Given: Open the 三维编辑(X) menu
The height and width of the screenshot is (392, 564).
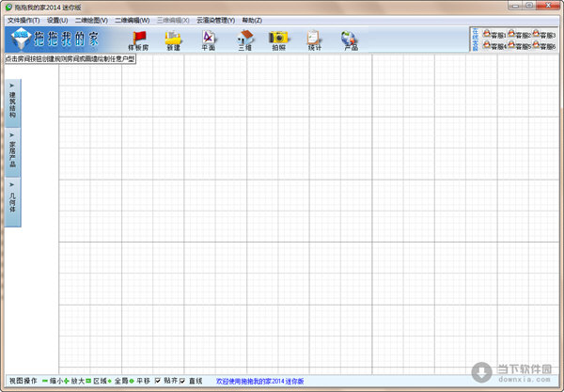Looking at the screenshot, I should 173,20.
